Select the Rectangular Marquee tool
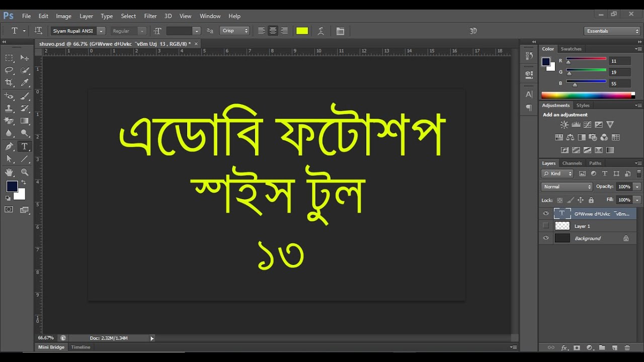This screenshot has height=362, width=644. tap(9, 58)
